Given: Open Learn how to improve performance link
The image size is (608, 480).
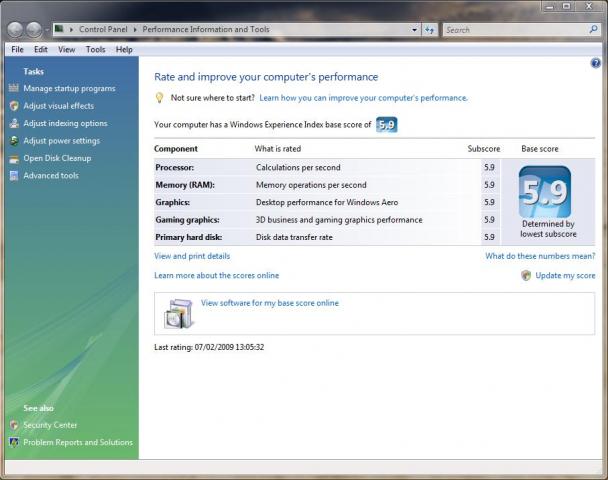Looking at the screenshot, I should [x=363, y=98].
